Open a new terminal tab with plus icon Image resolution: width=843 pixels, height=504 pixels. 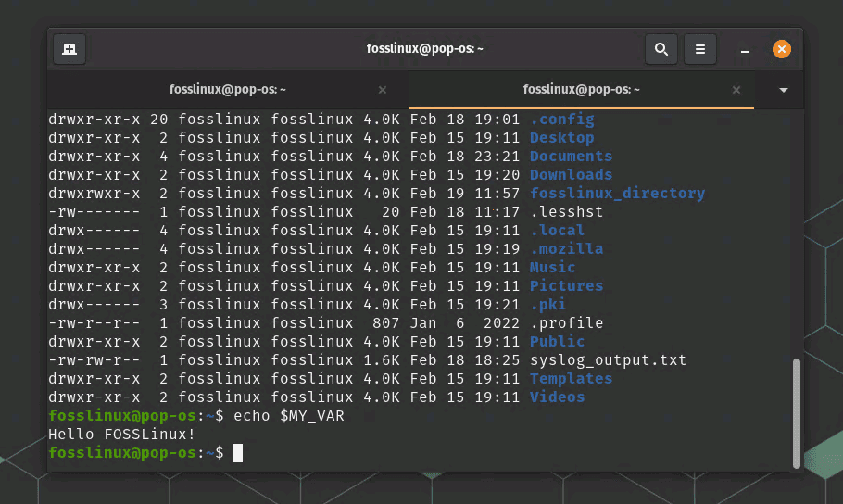click(x=69, y=49)
